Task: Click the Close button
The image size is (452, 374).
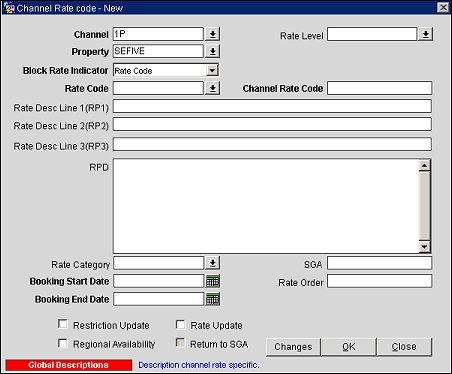Action: coord(404,347)
